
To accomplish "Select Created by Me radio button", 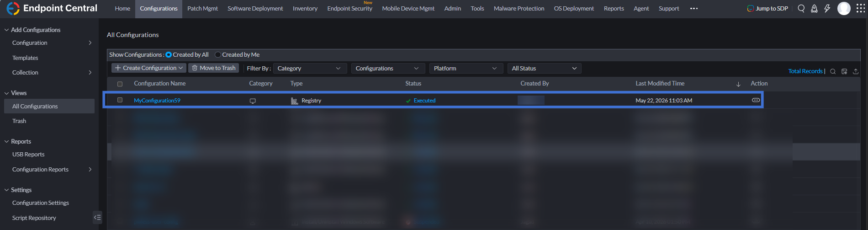I will [x=218, y=54].
